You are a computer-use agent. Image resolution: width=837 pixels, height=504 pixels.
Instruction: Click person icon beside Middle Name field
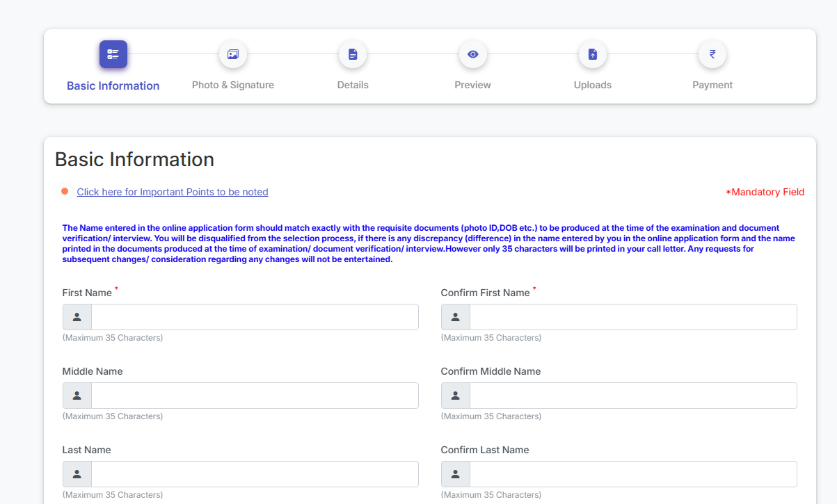[77, 396]
